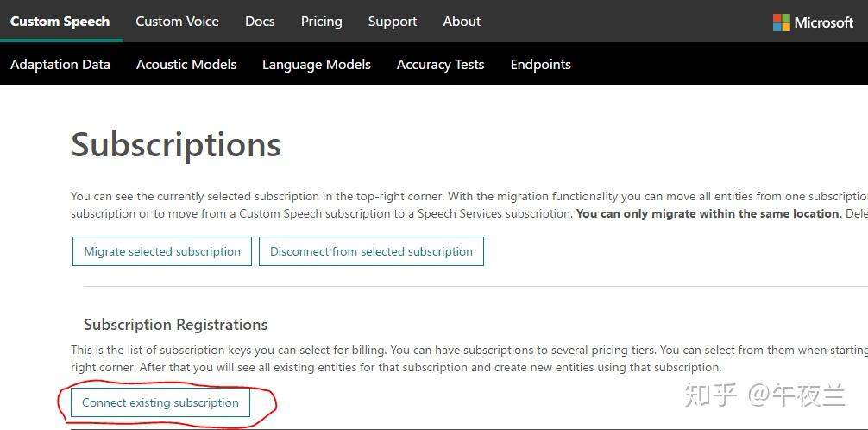Open the Language Models section
The height and width of the screenshot is (430, 868).
317,65
